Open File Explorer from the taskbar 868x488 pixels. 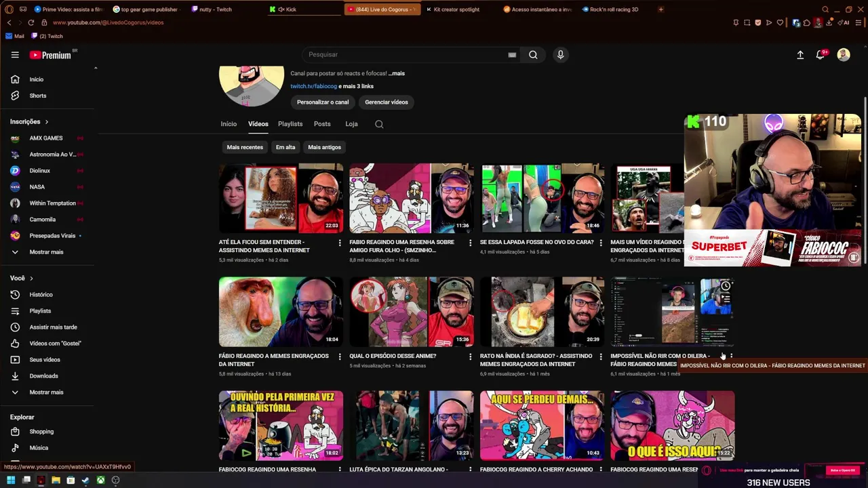(x=56, y=481)
